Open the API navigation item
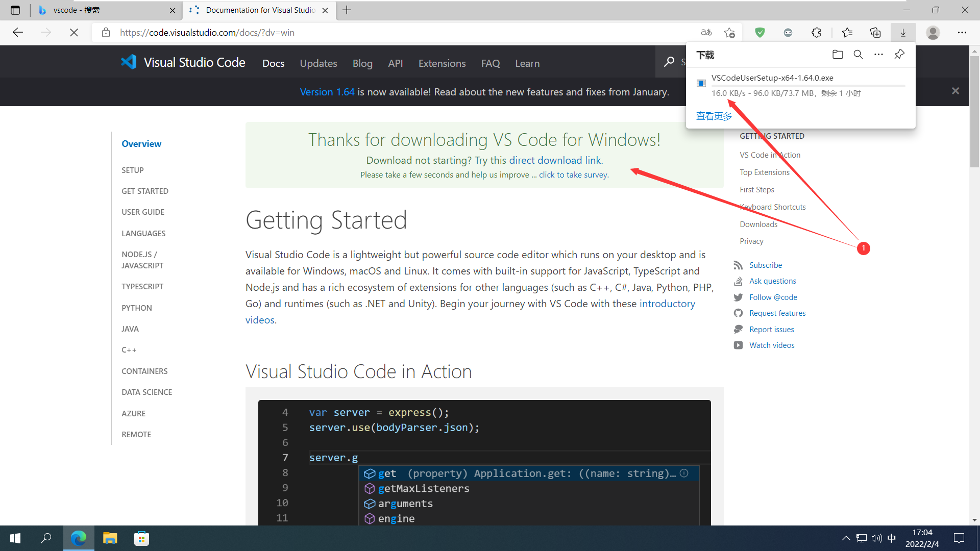Screen dimensions: 980x551 click(x=396, y=63)
